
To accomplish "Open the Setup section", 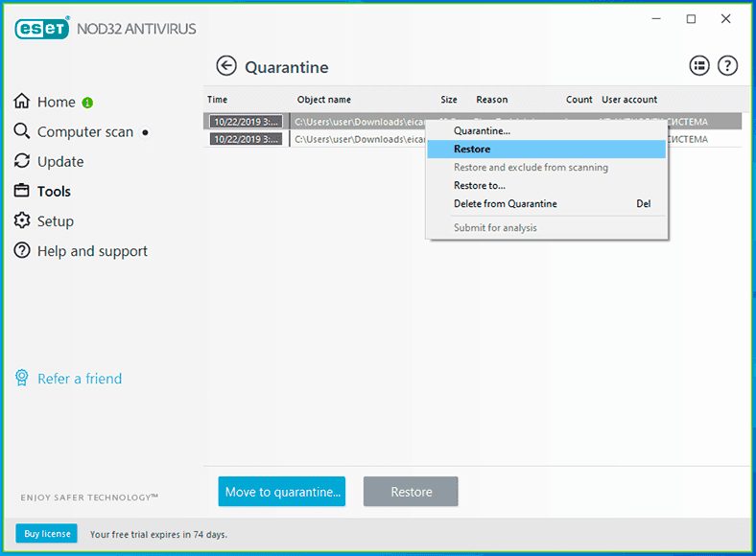I will (x=56, y=221).
